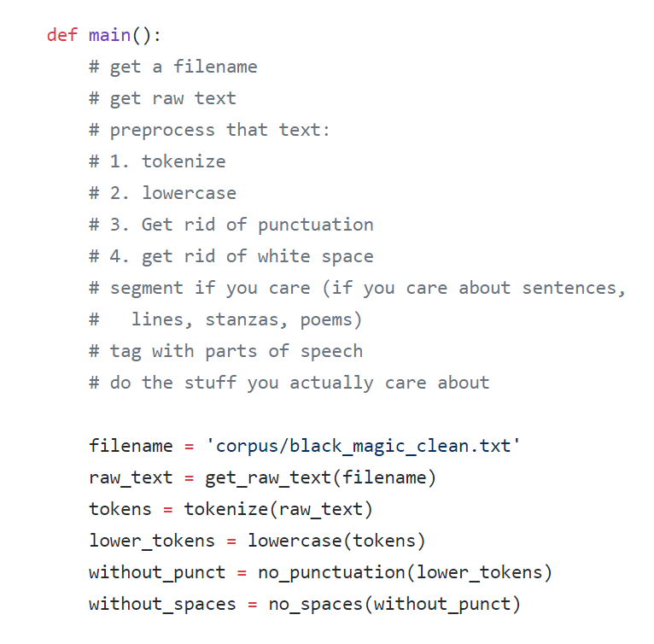Click the 'Get rid of punctuation' comment
Screen dimensions: 654x644
pyautogui.click(x=257, y=225)
